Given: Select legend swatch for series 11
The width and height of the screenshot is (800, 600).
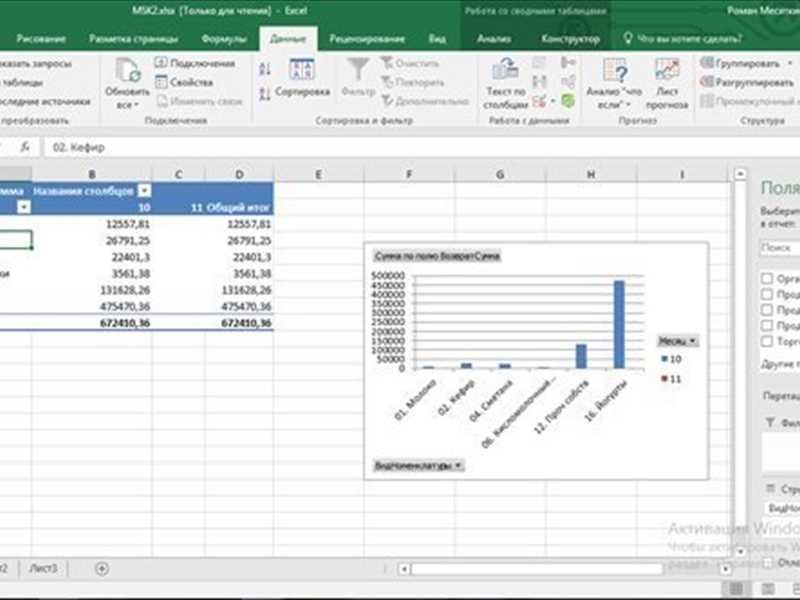Looking at the screenshot, I should pyautogui.click(x=664, y=379).
